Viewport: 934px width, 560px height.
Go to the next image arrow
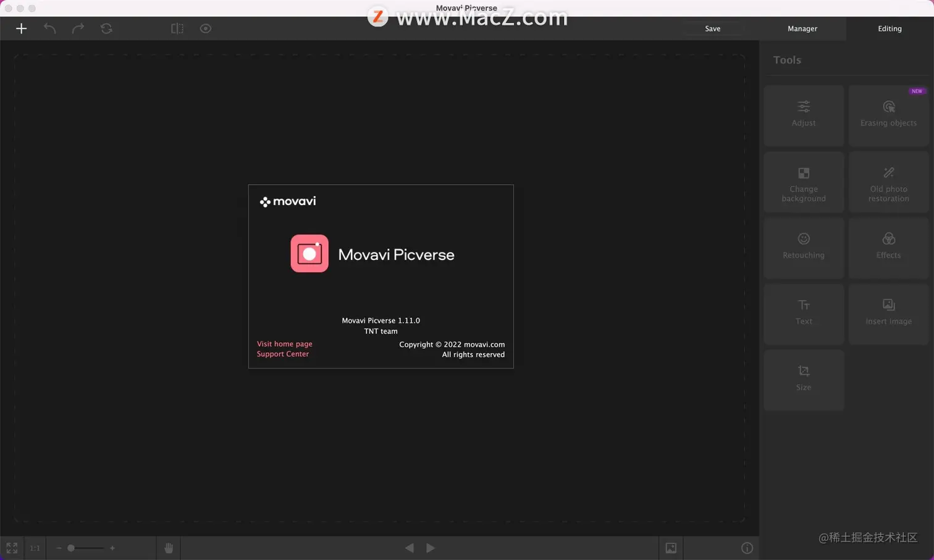(x=431, y=548)
